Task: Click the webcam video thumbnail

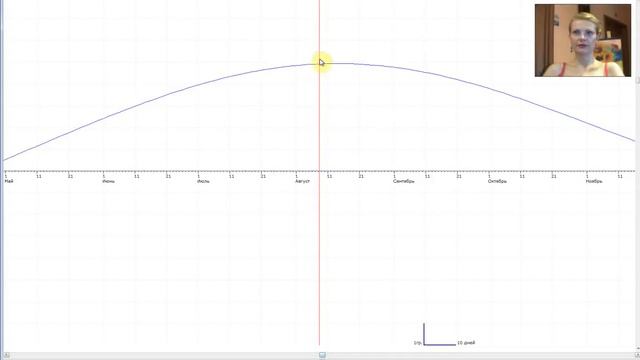Action: coord(582,40)
